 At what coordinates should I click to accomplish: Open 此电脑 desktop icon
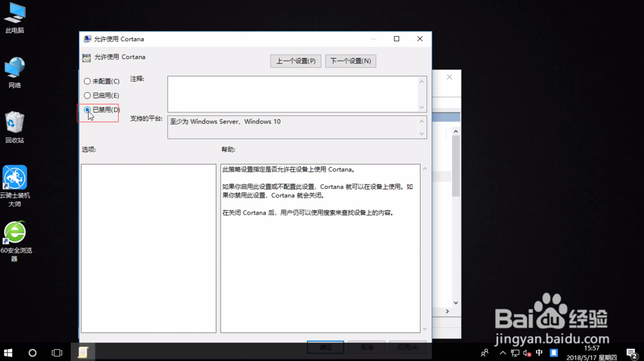[15, 18]
